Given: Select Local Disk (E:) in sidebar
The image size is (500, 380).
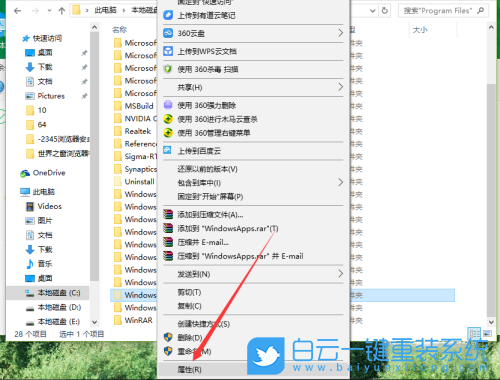Looking at the screenshot, I should pyautogui.click(x=53, y=321).
